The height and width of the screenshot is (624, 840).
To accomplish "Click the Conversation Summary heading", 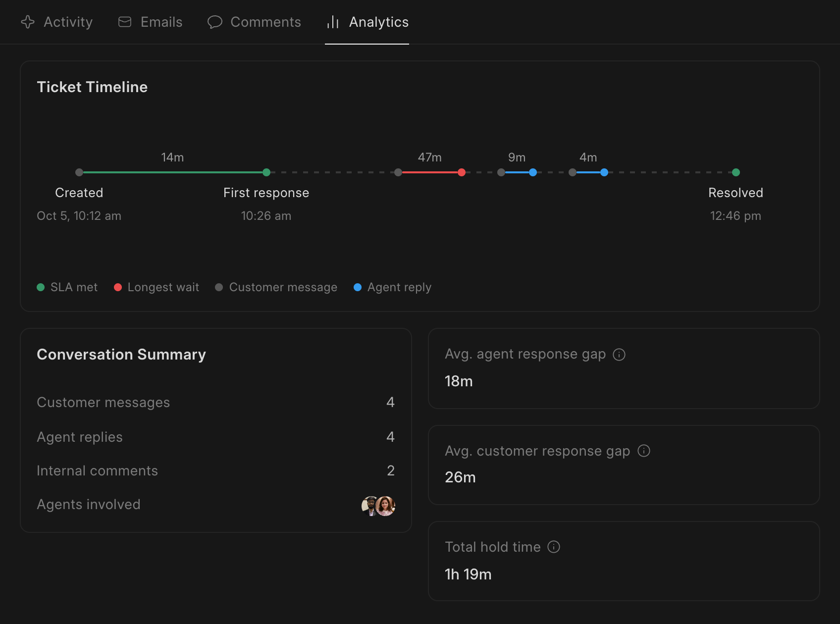I will click(121, 355).
